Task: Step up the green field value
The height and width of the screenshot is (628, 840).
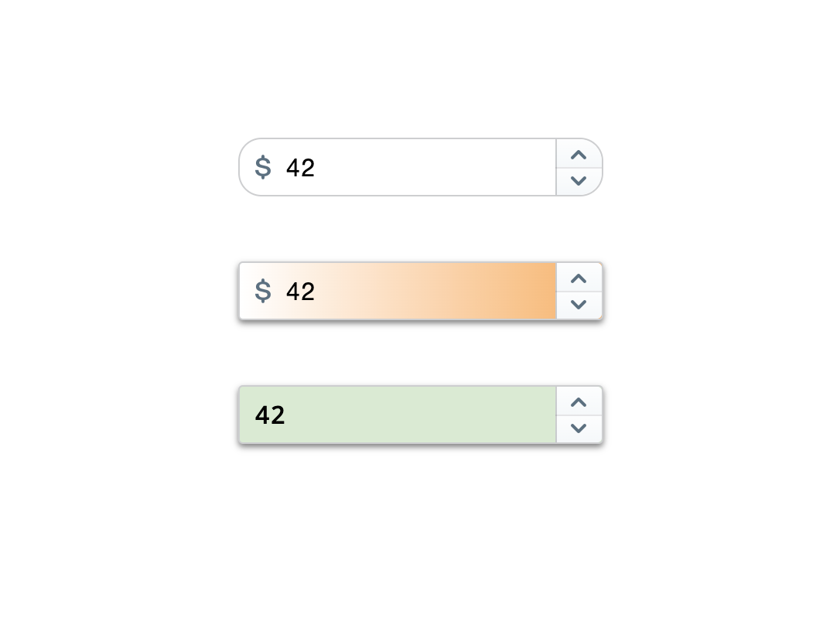Action: [x=579, y=401]
